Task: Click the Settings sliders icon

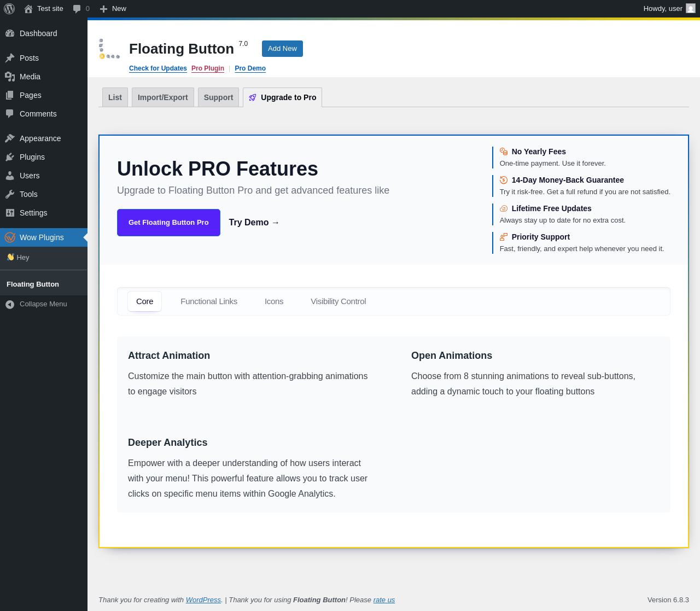Action: pos(10,213)
